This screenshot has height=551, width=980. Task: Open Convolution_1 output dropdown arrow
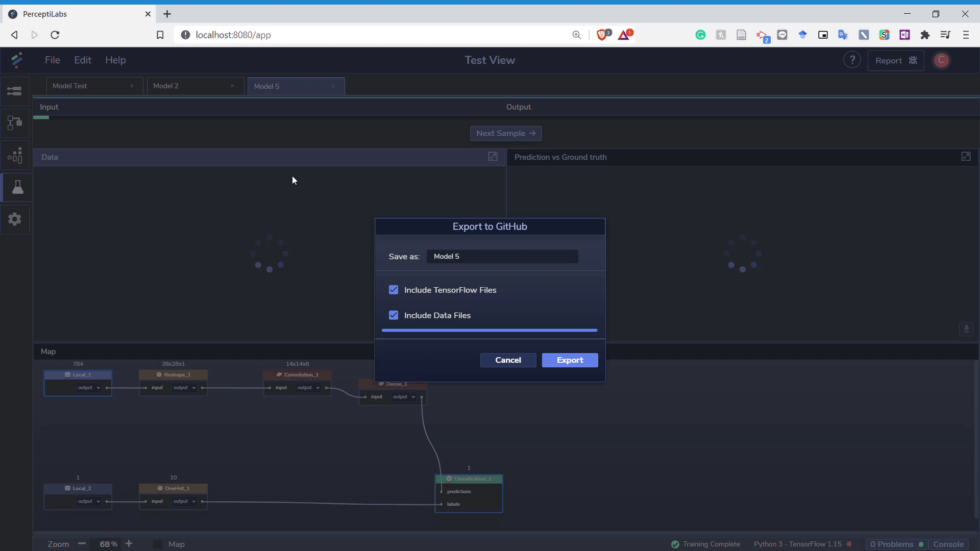point(318,388)
